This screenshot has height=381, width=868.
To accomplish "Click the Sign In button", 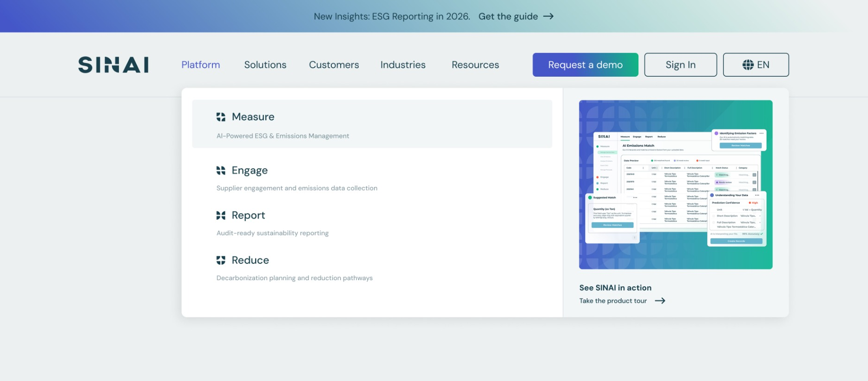I will pos(681,65).
